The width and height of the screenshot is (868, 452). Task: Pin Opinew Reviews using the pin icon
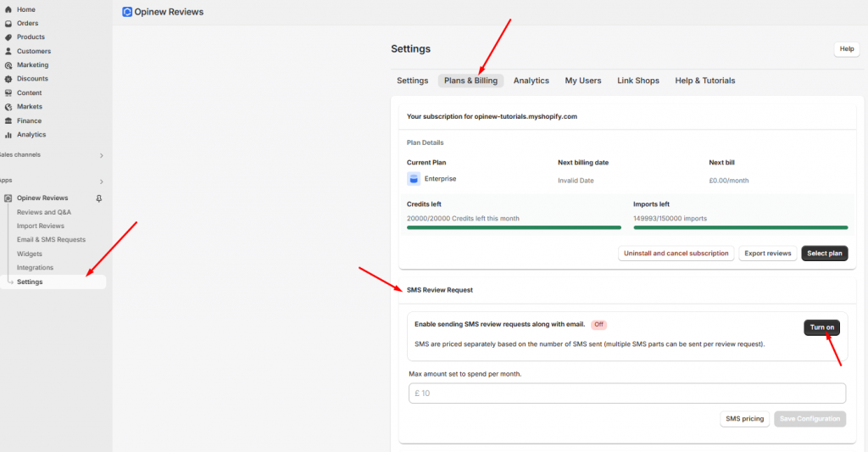[x=99, y=198]
